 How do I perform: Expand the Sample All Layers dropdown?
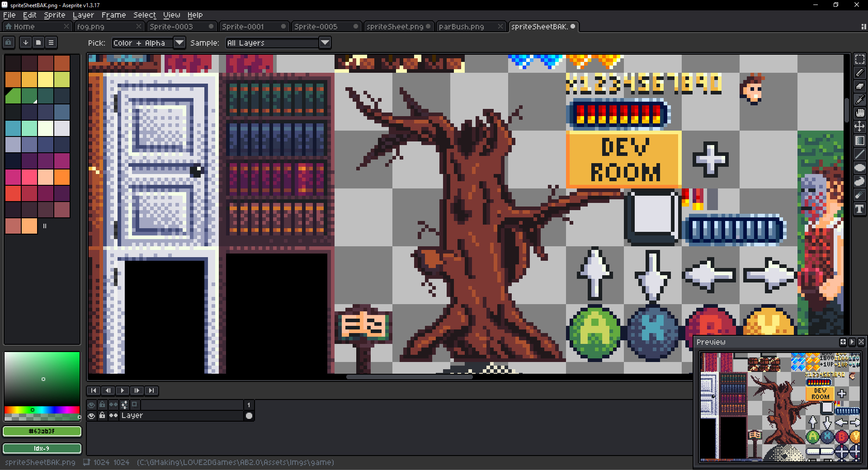(x=325, y=43)
